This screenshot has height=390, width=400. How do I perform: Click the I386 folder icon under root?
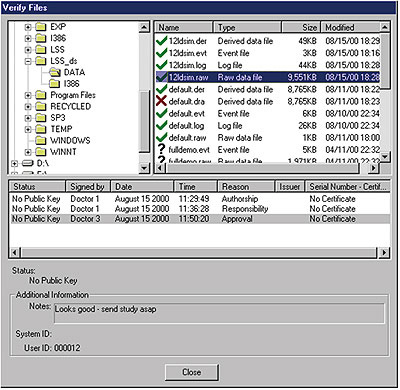click(41, 38)
